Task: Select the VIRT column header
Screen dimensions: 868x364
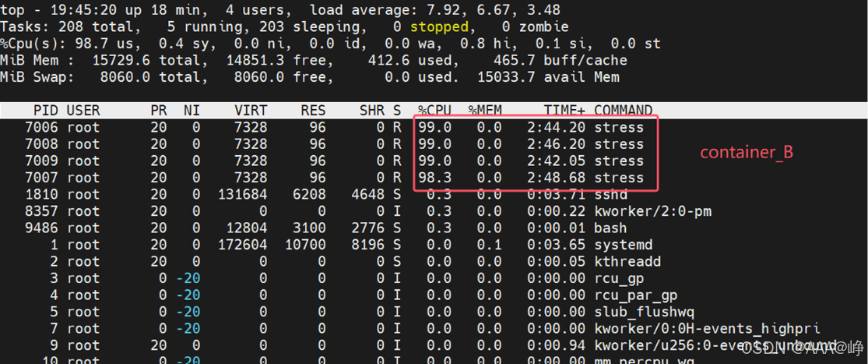Action: pyautogui.click(x=251, y=110)
